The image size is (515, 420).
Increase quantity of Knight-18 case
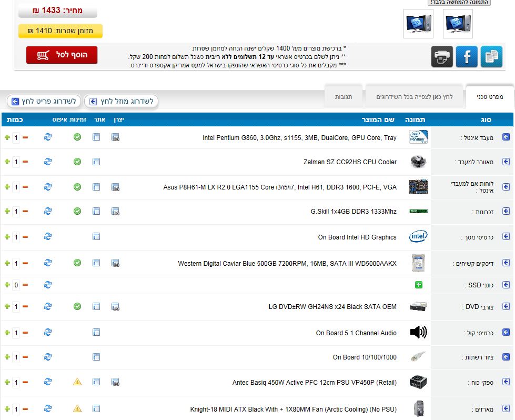pos(7,408)
